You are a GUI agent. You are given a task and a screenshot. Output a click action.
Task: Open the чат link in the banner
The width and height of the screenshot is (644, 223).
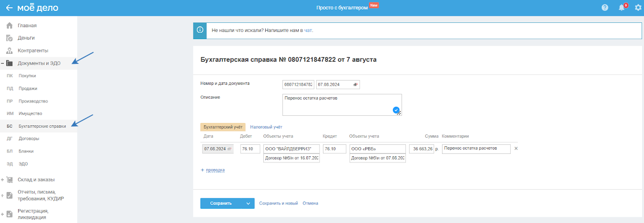tap(308, 30)
